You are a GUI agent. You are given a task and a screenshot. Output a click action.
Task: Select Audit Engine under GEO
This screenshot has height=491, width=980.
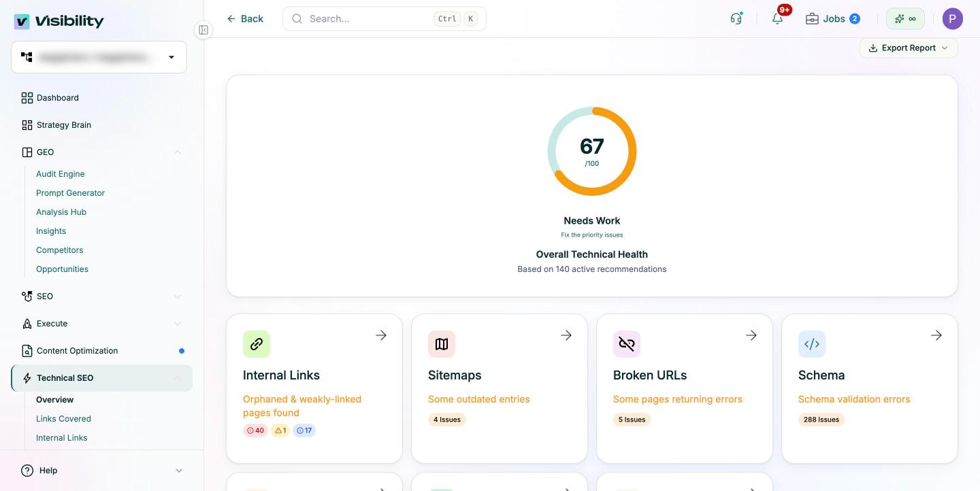(61, 174)
